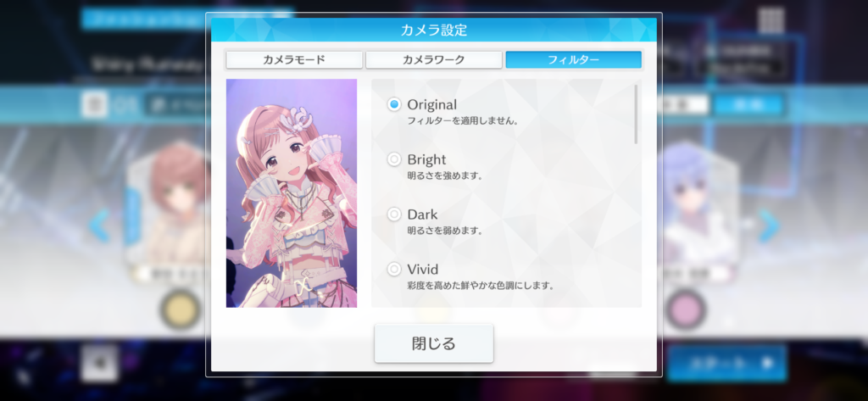The width and height of the screenshot is (868, 401).
Task: Click the white back icon at bottom left
Action: point(100,364)
